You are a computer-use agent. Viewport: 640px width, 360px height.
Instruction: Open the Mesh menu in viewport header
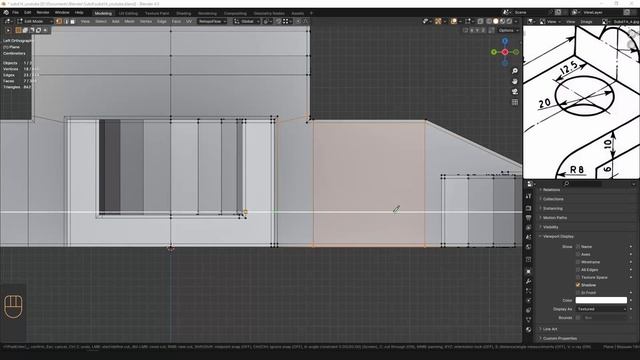129,21
